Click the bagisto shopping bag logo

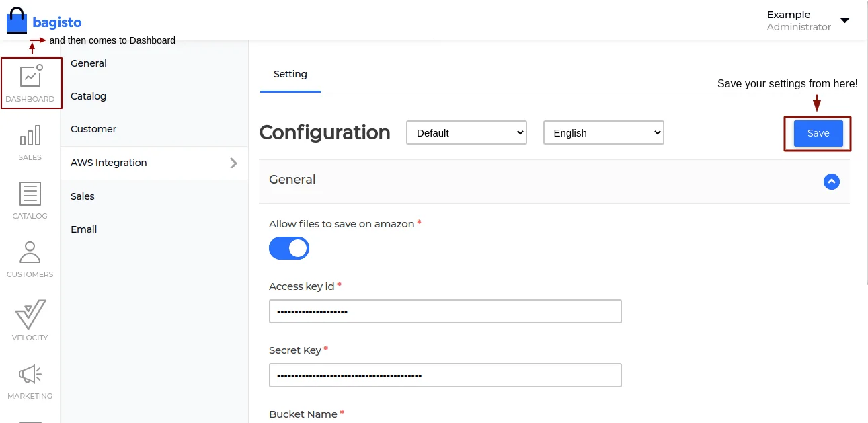point(17,21)
